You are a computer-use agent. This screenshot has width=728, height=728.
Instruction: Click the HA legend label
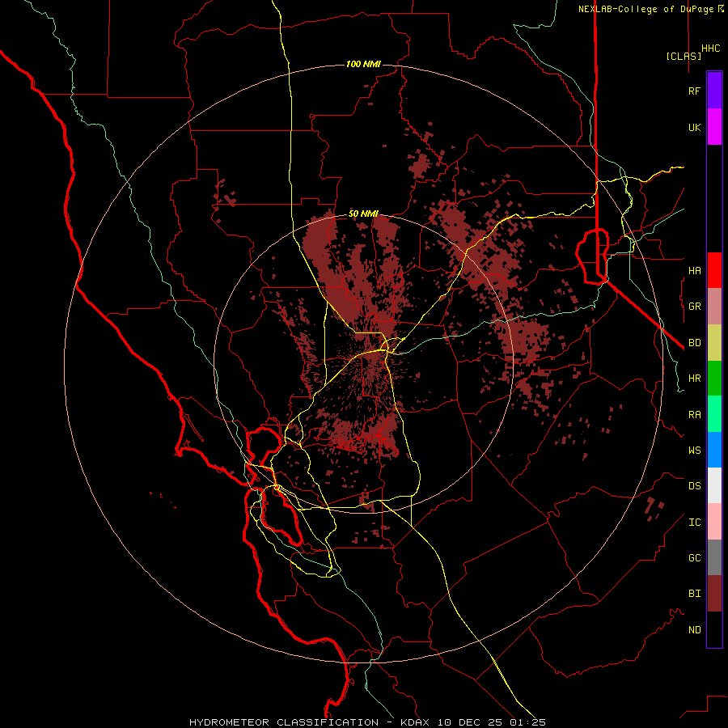tap(694, 270)
